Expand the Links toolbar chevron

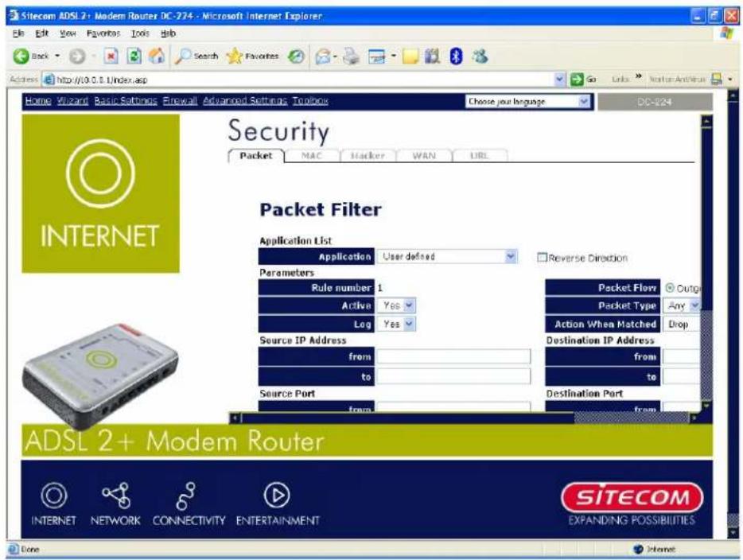click(638, 76)
